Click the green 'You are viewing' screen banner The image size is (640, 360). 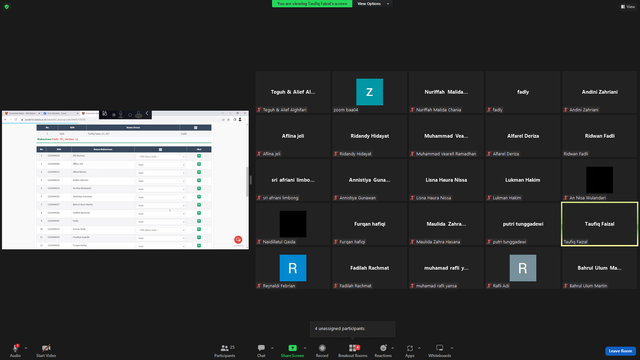coord(312,4)
